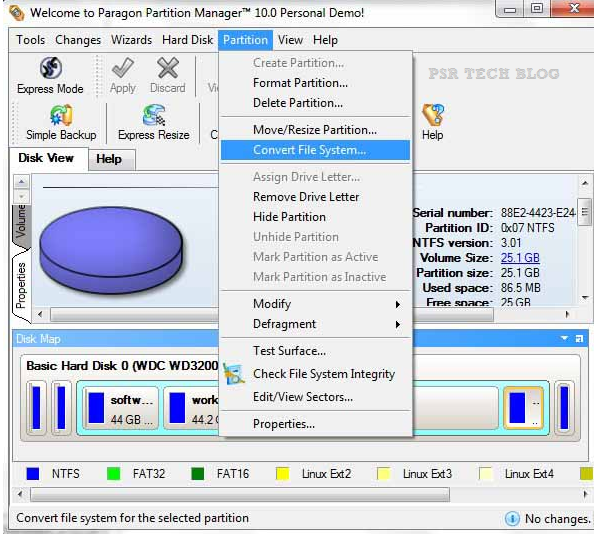Viewport: 594px width, 534px height.
Task: Open the Changes menu
Action: [x=78, y=40]
